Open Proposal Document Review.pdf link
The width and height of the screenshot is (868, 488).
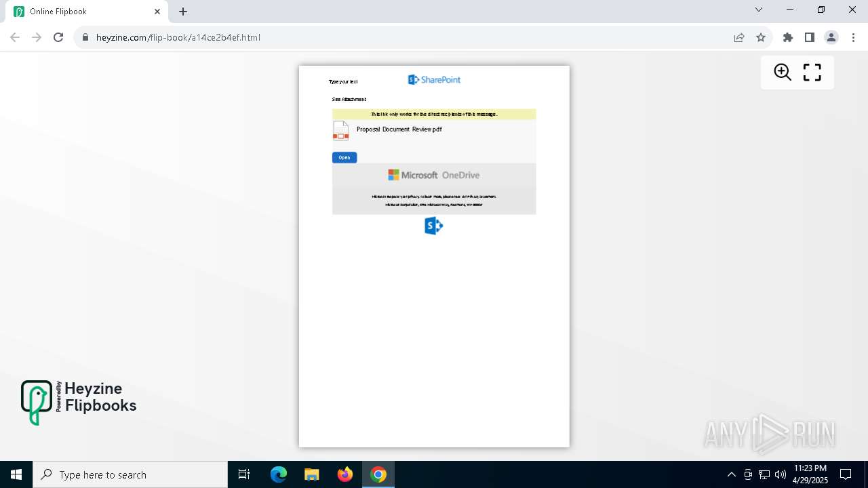tap(399, 129)
